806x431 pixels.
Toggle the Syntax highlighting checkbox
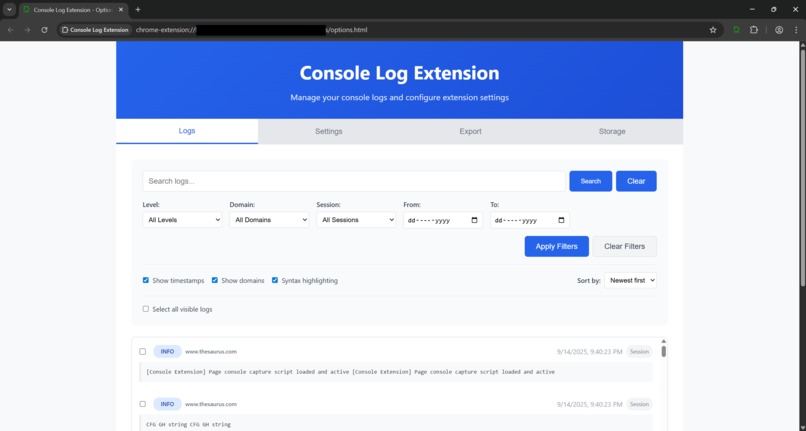tap(275, 280)
